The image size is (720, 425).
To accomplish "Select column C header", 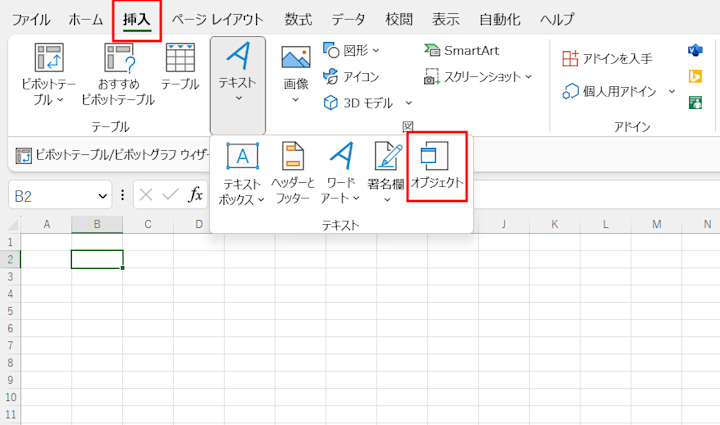I will click(x=148, y=224).
